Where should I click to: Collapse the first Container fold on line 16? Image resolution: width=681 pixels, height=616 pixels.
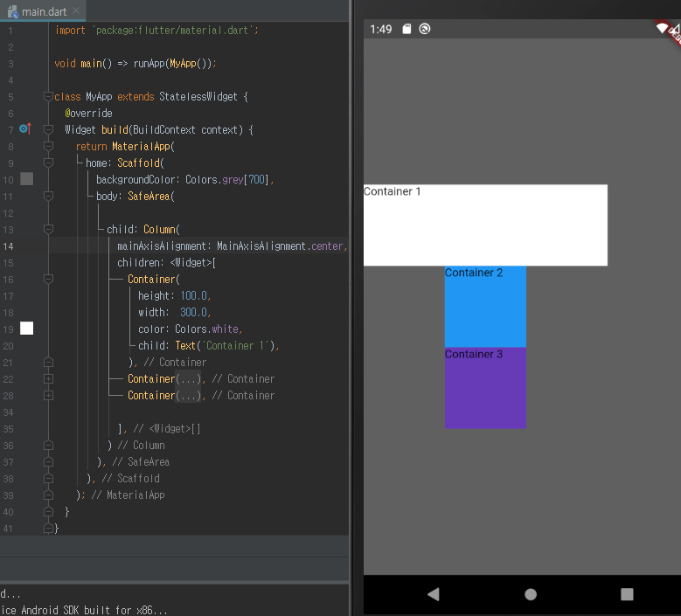[48, 279]
